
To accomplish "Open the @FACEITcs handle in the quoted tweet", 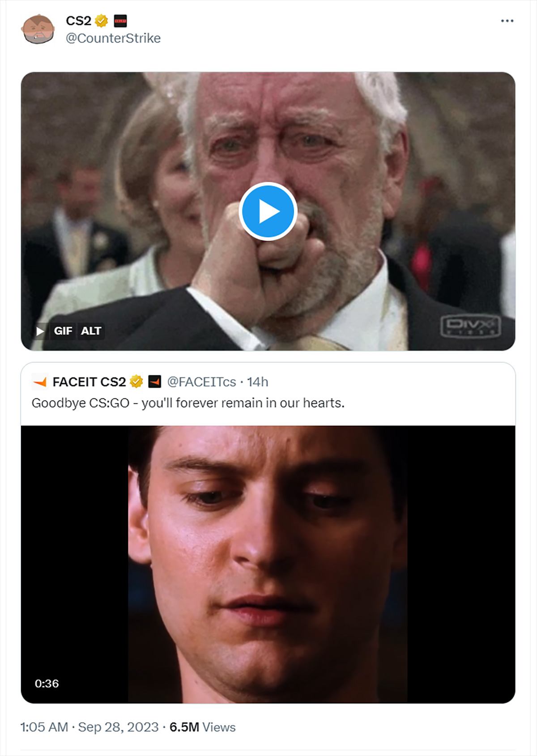I will point(201,382).
